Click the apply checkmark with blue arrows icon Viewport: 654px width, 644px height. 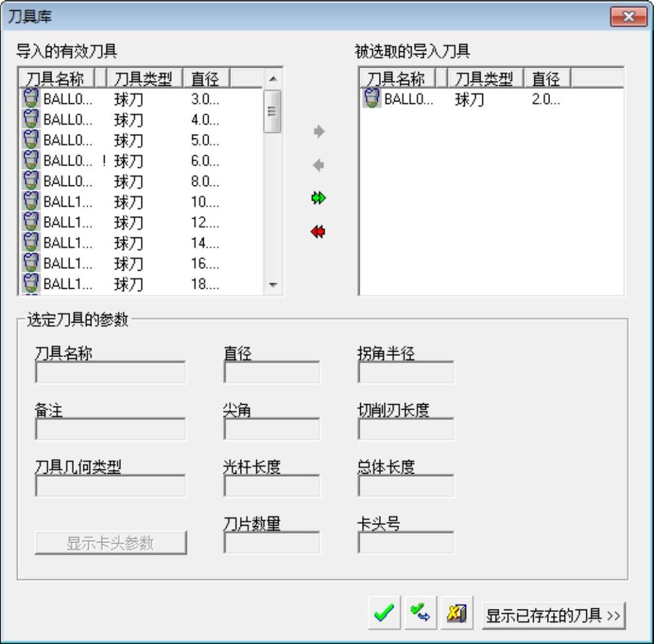(420, 613)
